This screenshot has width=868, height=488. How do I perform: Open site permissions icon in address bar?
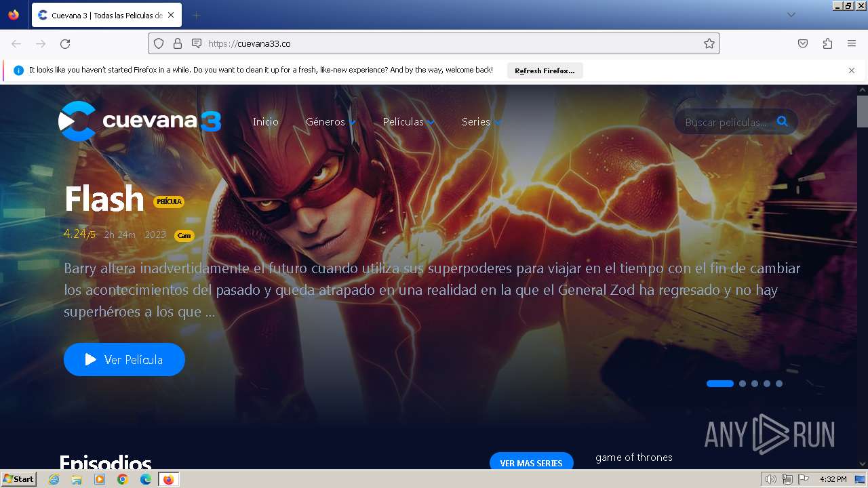(x=197, y=43)
